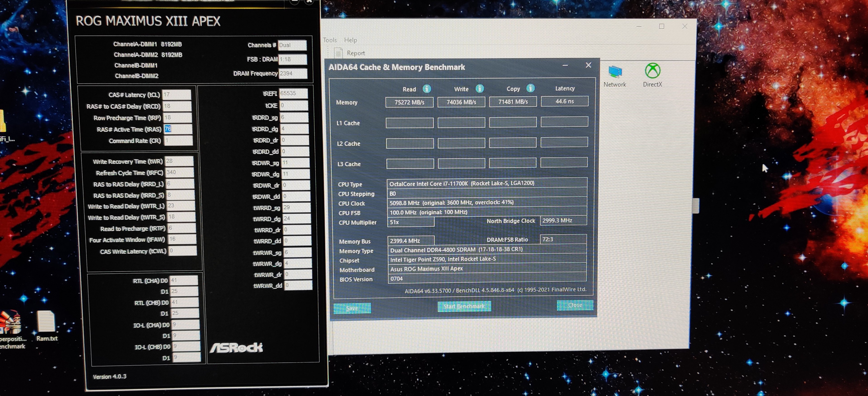Click the CAS# Latency (tCL) field
The image size is (868, 396).
point(177,95)
